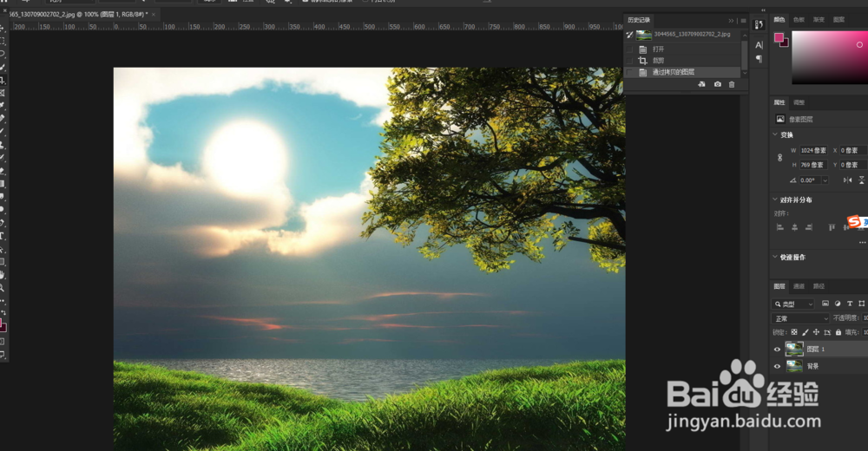Image resolution: width=868 pixels, height=451 pixels.
Task: Align horizontal centers icon
Action: pos(794,227)
